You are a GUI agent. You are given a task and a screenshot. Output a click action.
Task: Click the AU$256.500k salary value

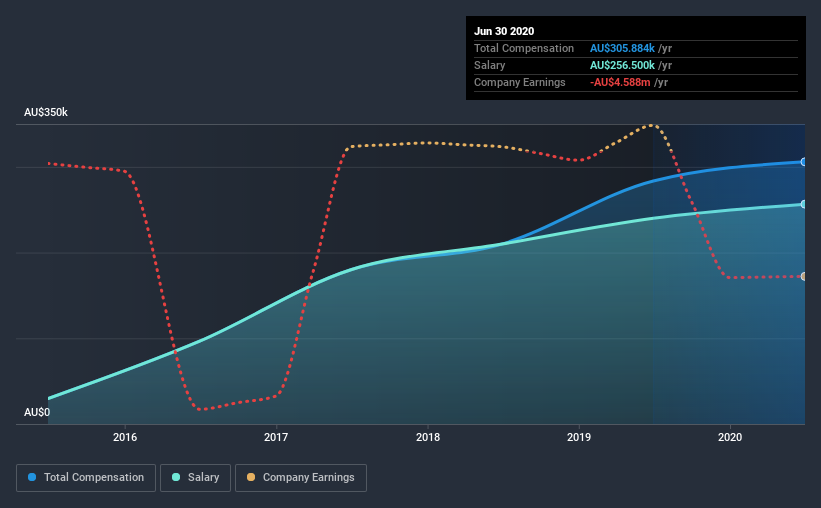[622, 65]
